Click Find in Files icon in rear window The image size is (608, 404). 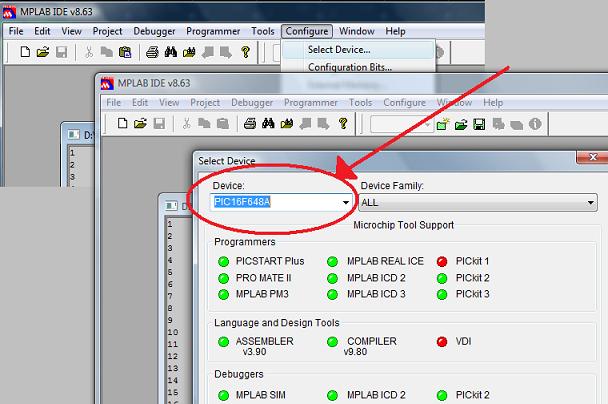pos(189,52)
